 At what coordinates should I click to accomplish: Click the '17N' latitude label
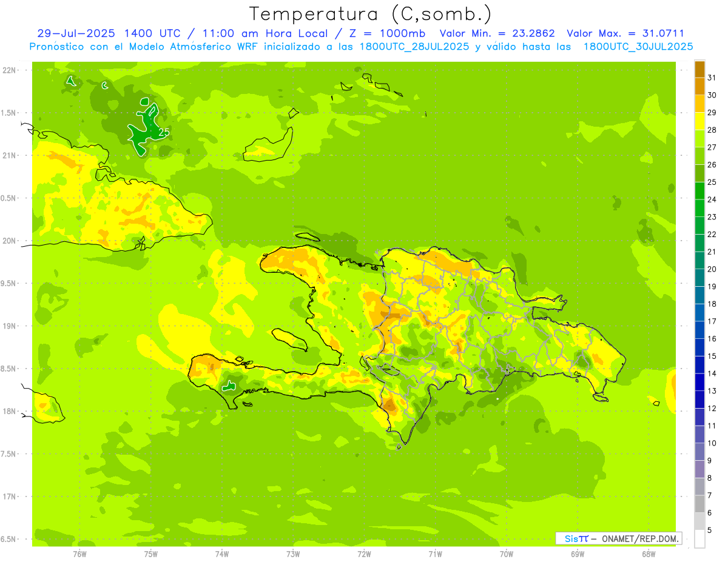[9, 497]
